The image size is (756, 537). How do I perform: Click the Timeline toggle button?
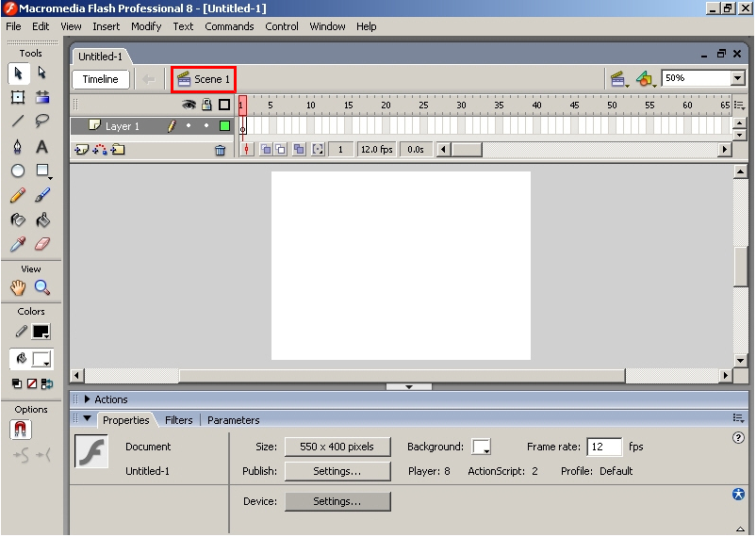click(100, 79)
